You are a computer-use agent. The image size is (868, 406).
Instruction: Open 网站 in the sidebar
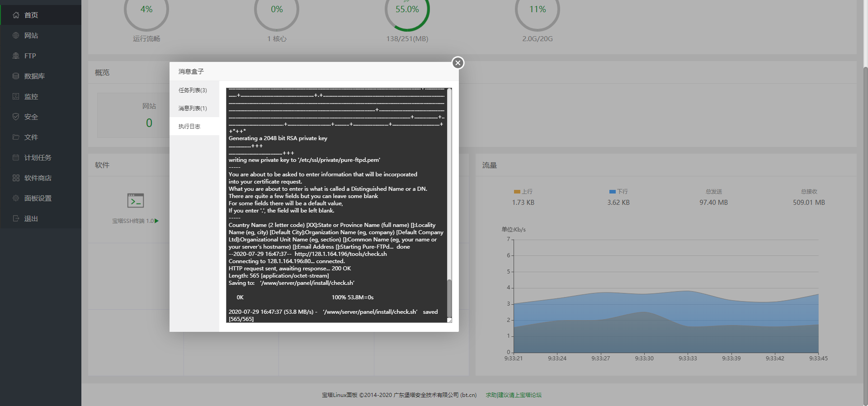[x=41, y=35]
